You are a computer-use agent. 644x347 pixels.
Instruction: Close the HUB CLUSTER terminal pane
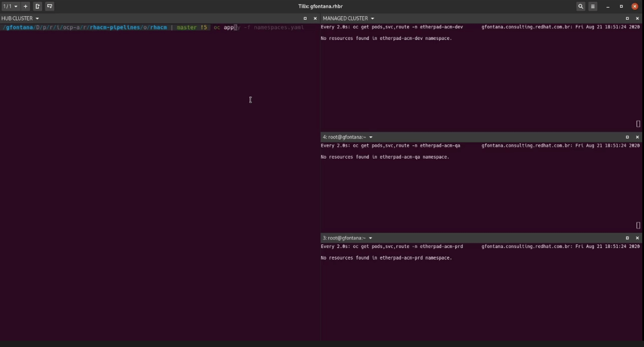(315, 18)
